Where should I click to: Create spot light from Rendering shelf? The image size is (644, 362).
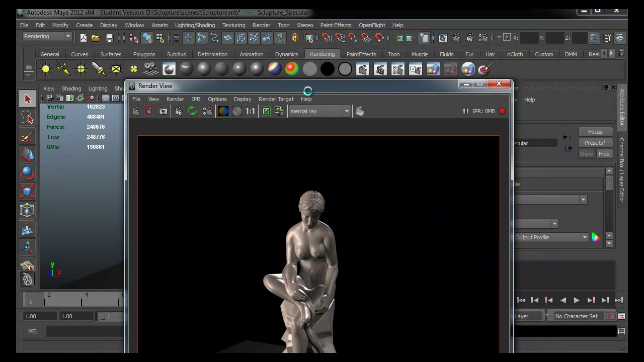[x=99, y=69]
